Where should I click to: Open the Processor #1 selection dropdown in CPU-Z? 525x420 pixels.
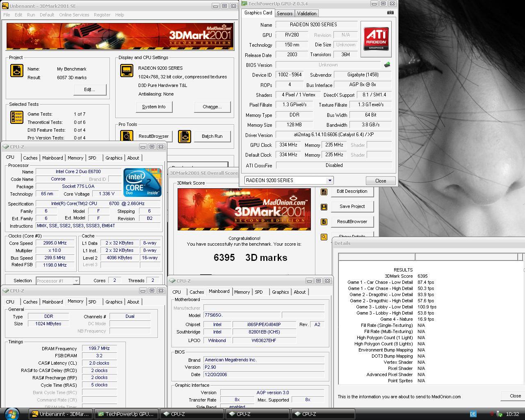coord(76,281)
